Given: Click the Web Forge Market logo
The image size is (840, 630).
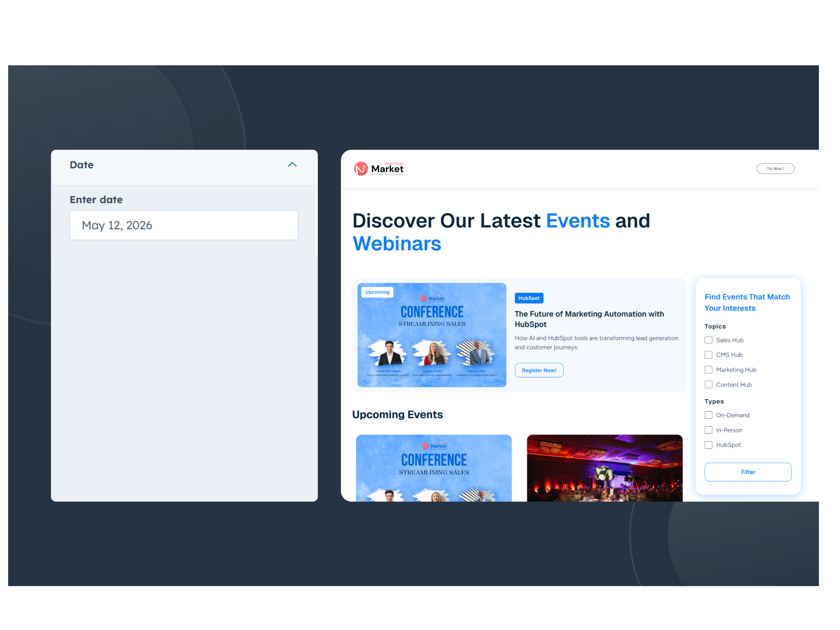Looking at the screenshot, I should point(379,169).
